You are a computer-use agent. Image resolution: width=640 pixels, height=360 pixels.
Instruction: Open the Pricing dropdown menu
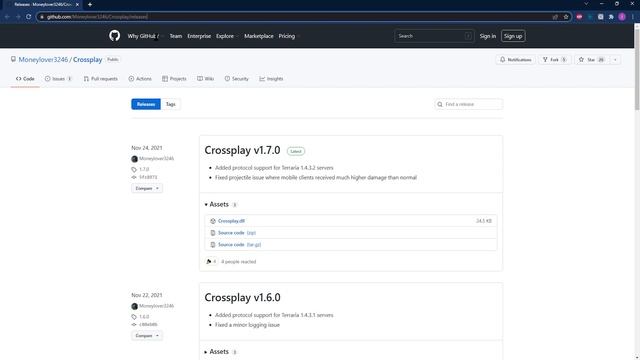click(x=289, y=36)
